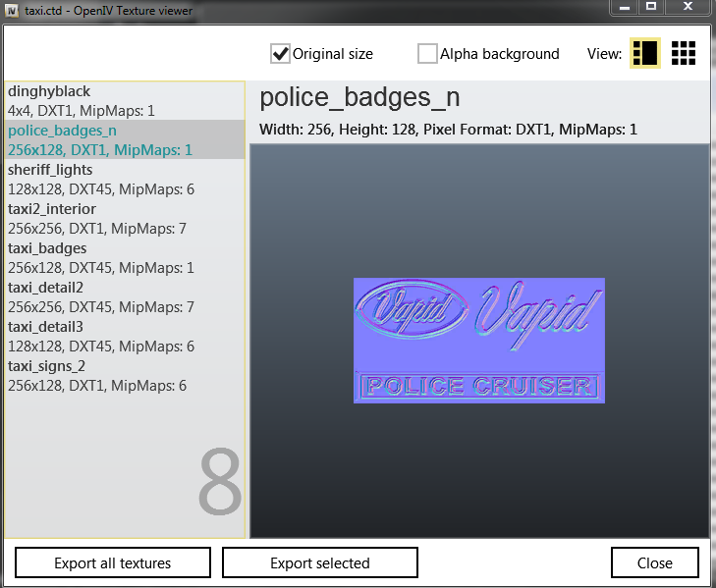This screenshot has height=588, width=716.
Task: Maximize the OpenIV Texture viewer window
Action: (651, 7)
